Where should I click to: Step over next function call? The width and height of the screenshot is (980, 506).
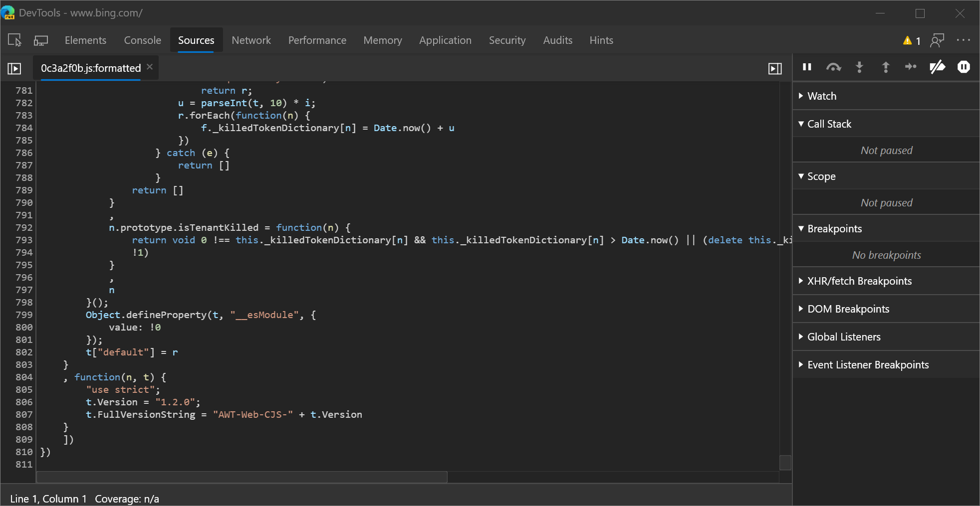(x=833, y=67)
